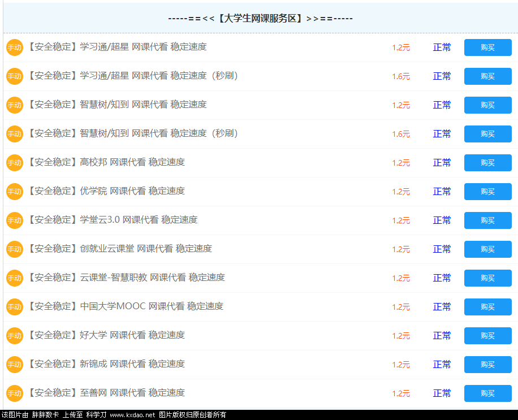Buy the 学习通/超星 (秒刷) 1.6元 service
Image resolution: width=518 pixels, height=420 pixels.
[487, 76]
